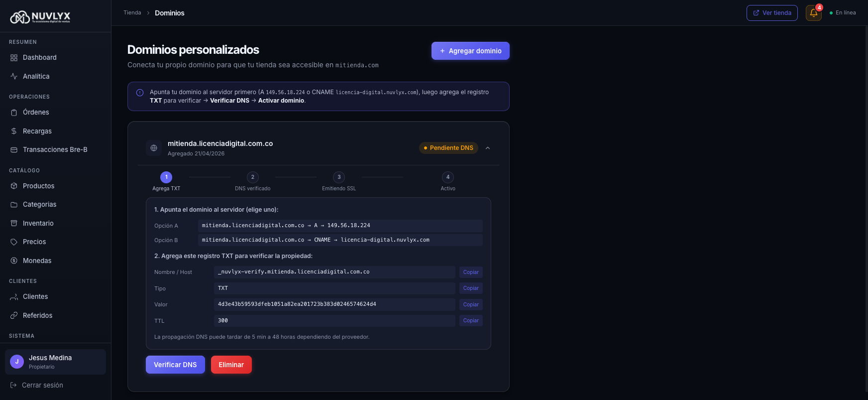Click the Productos box icon
This screenshot has height=400, width=868.
point(14,186)
